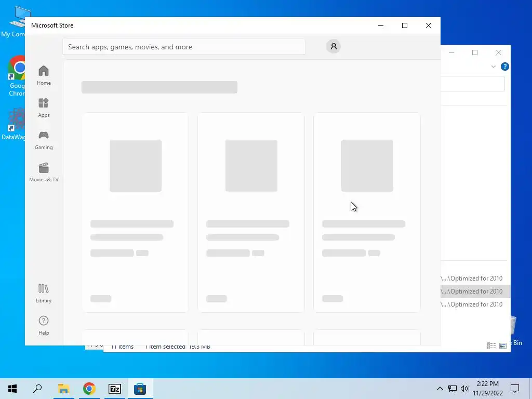The height and width of the screenshot is (399, 532).
Task: Open taskbar search magnifier
Action: coord(37,389)
